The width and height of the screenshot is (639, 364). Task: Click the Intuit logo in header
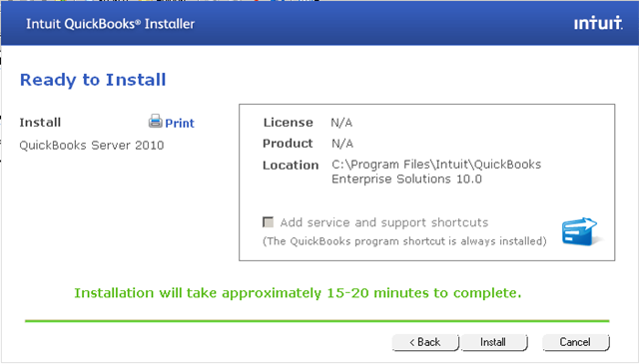[x=598, y=23]
